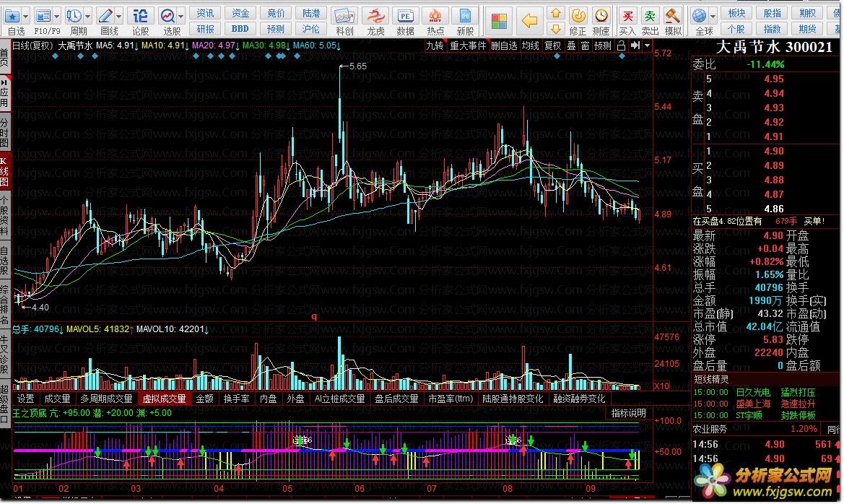Switch to the 陆股通持股变化 tab
This screenshot has height=504, width=844.
[513, 399]
